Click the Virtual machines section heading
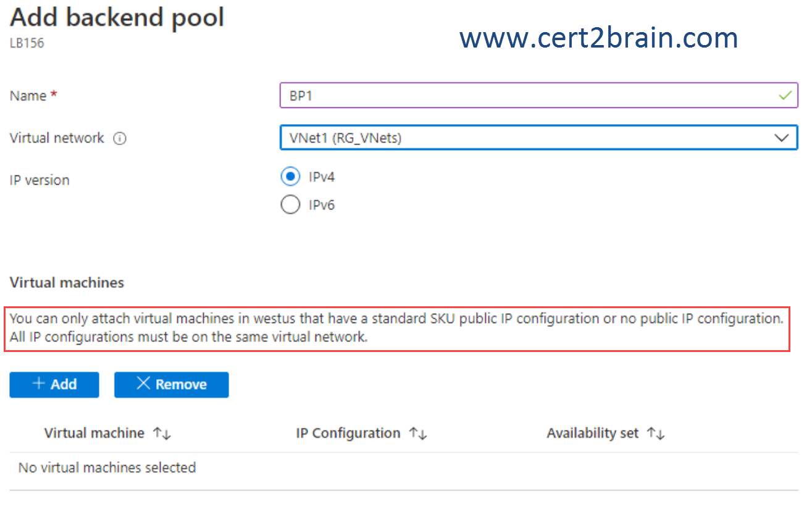 (67, 283)
